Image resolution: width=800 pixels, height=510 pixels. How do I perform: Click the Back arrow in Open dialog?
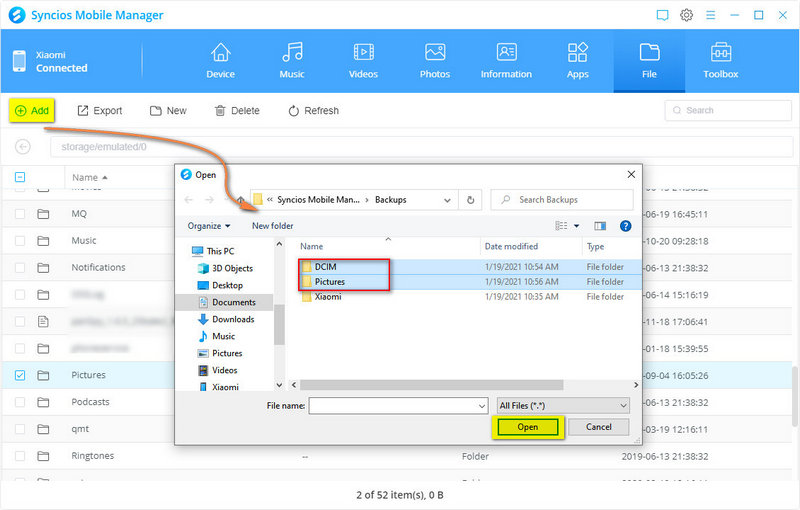click(x=189, y=200)
